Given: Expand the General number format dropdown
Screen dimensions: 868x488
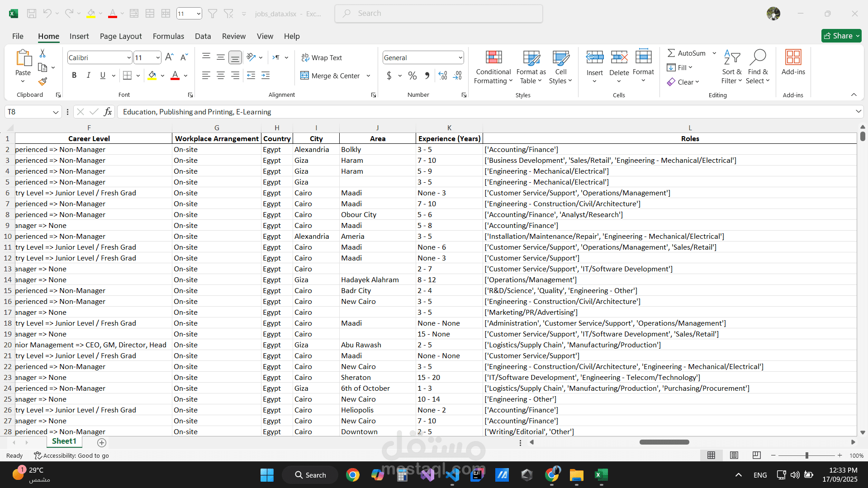Looking at the screenshot, I should click(x=460, y=58).
